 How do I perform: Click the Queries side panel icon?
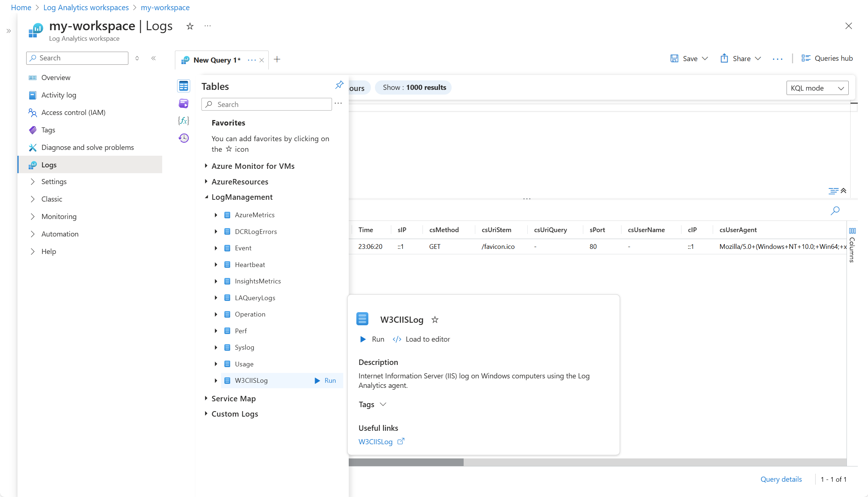(184, 104)
